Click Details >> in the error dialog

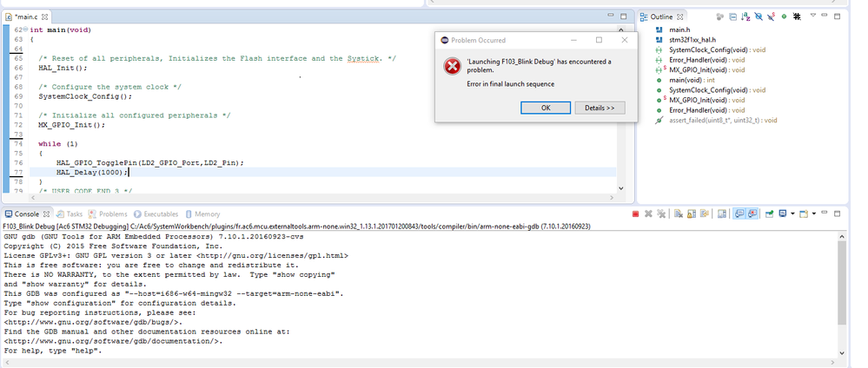pyautogui.click(x=600, y=108)
